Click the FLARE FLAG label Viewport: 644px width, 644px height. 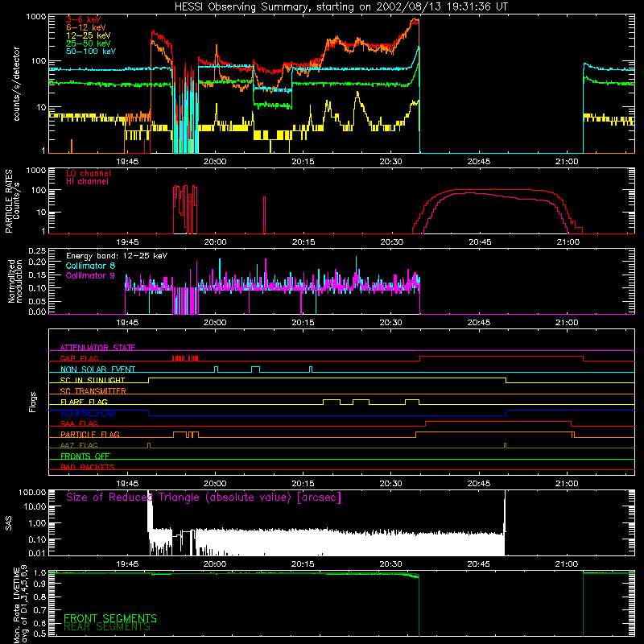(84, 402)
